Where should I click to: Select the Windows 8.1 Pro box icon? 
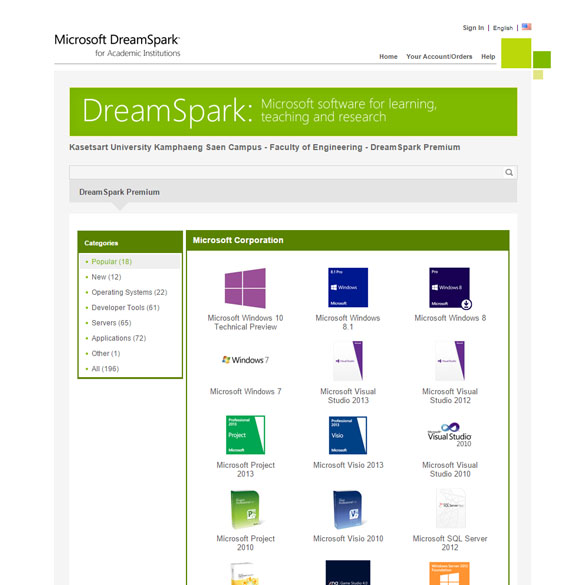coord(348,287)
